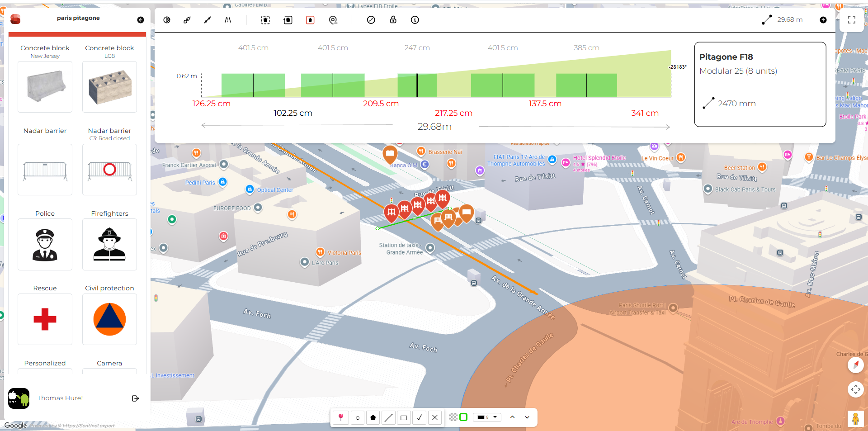The width and height of the screenshot is (868, 431).
Task: Choose the plain Nadar barrier item
Action: [45, 170]
